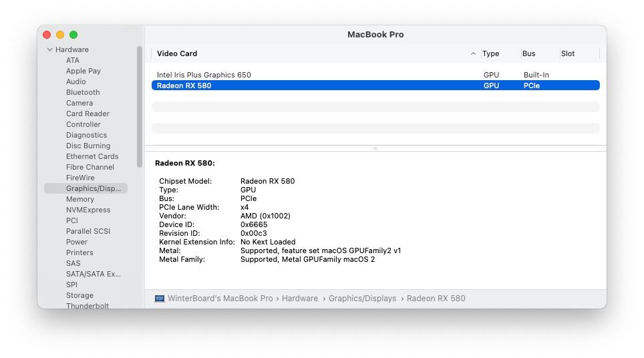The height and width of the screenshot is (358, 644).
Task: Click the Revision ID value 0x00c3
Action: tap(253, 233)
